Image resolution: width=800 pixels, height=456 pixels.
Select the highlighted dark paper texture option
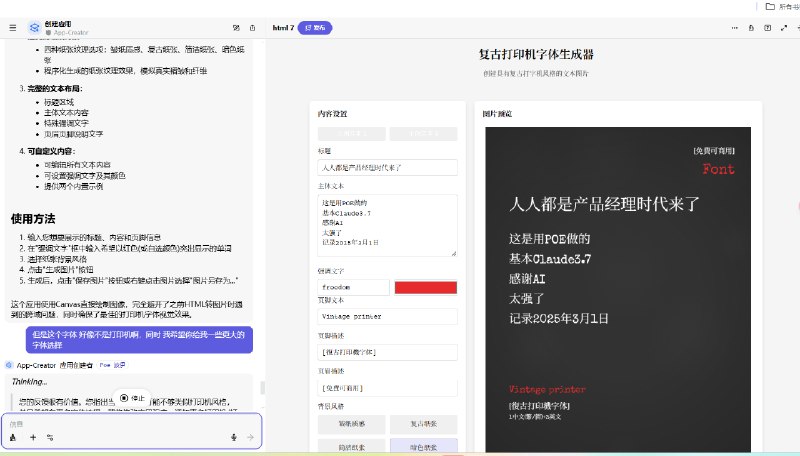tap(423, 447)
